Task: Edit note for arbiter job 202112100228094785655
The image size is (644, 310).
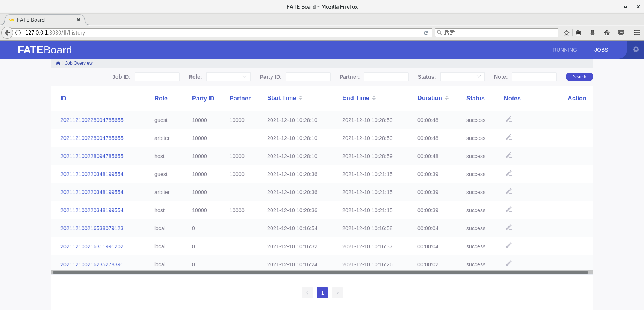Action: pos(509,137)
